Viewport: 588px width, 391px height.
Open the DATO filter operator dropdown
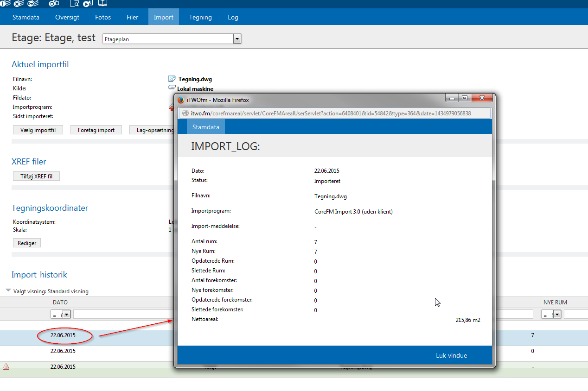click(66, 314)
